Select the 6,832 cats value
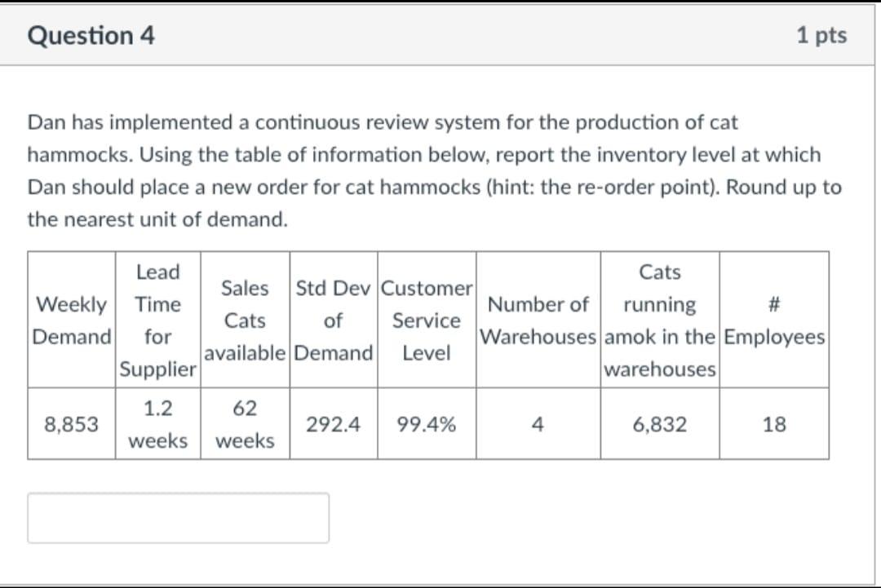 [659, 423]
